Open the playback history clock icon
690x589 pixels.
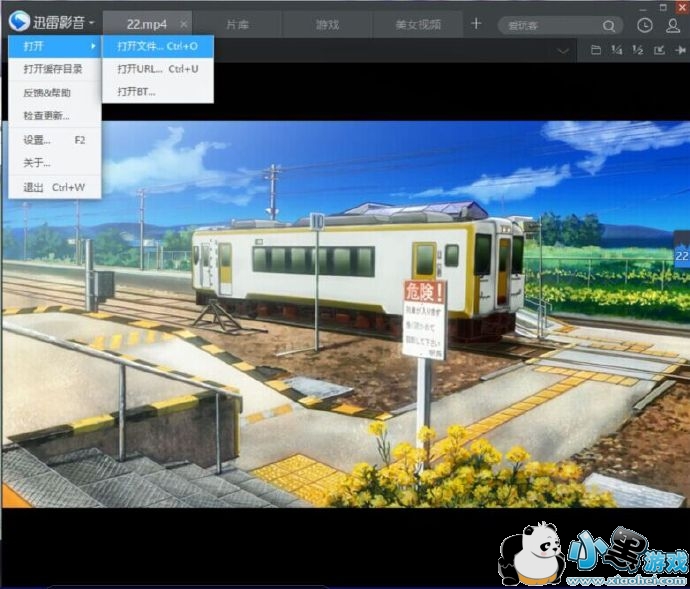[645, 25]
